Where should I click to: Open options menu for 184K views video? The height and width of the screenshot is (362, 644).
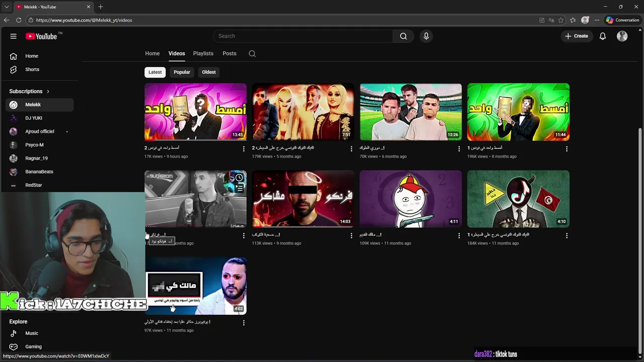click(567, 236)
